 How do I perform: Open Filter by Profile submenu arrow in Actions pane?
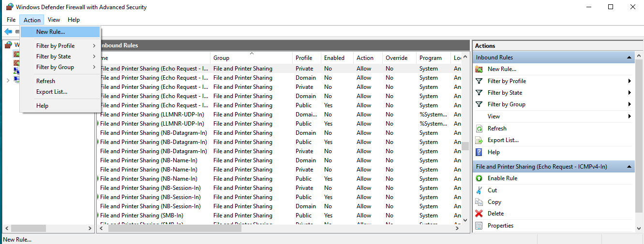tap(629, 81)
